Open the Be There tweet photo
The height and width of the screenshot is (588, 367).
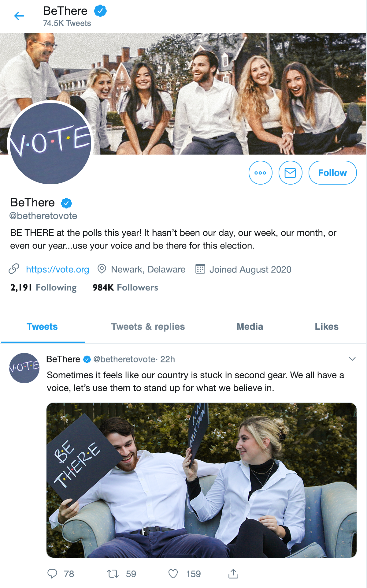tap(201, 480)
